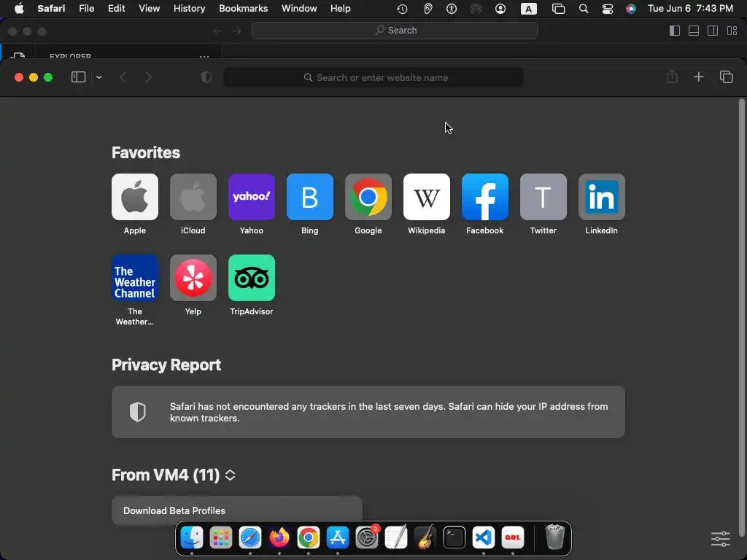Click the Share toolbar button
Screen dimensions: 747x560
click(x=672, y=77)
